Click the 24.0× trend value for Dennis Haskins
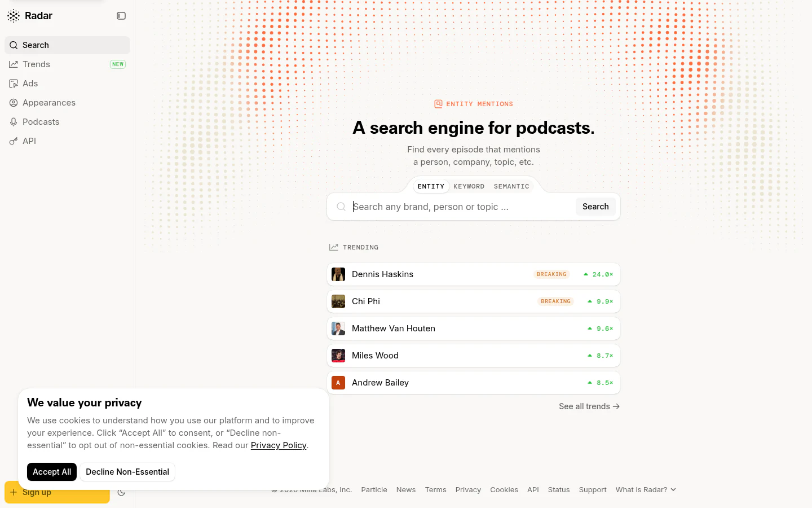This screenshot has width=812, height=508. (x=598, y=274)
